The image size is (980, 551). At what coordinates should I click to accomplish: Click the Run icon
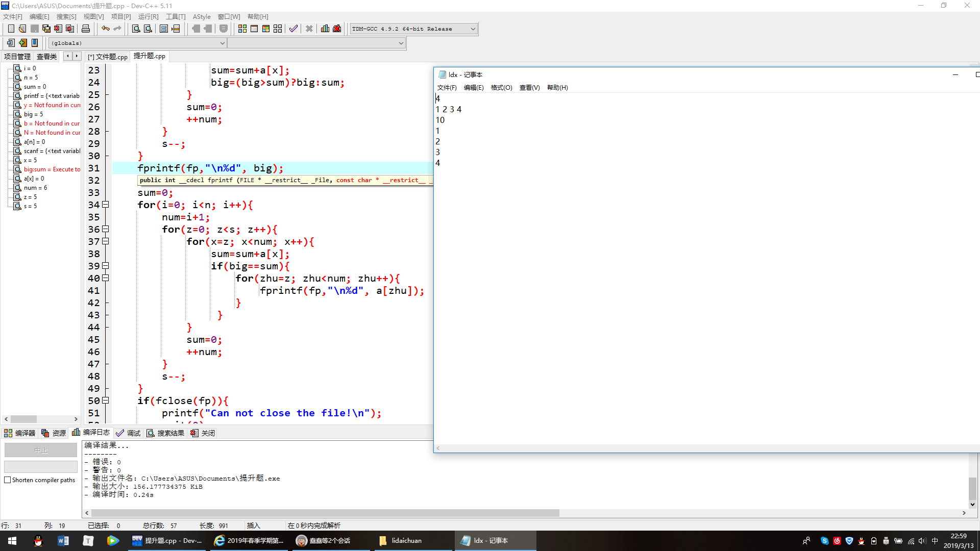coord(254,29)
